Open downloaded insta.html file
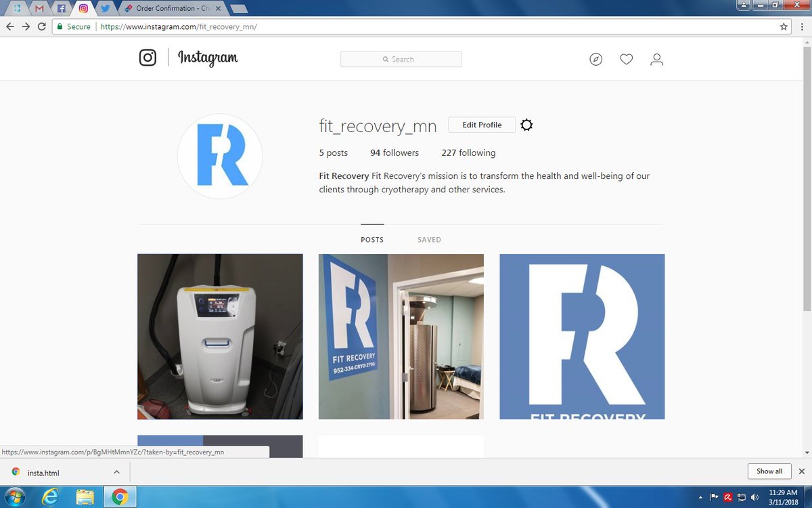 tap(42, 472)
